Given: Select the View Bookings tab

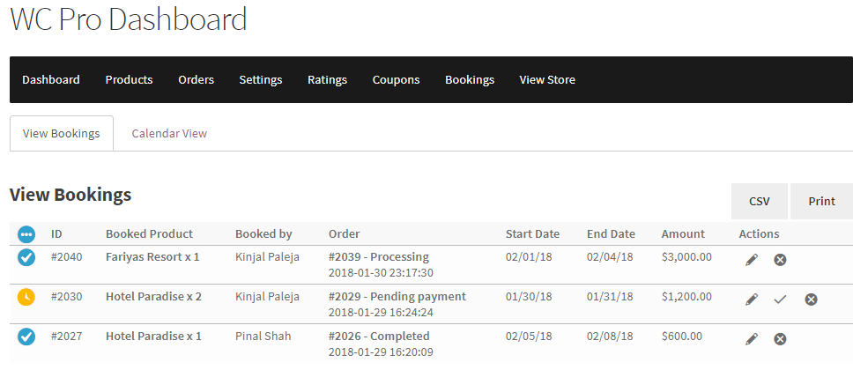Looking at the screenshot, I should 62,134.
